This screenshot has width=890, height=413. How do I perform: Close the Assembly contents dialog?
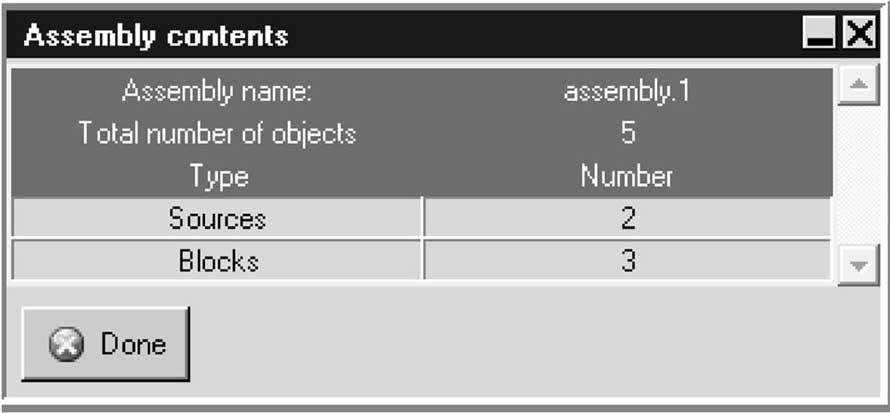pos(859,37)
